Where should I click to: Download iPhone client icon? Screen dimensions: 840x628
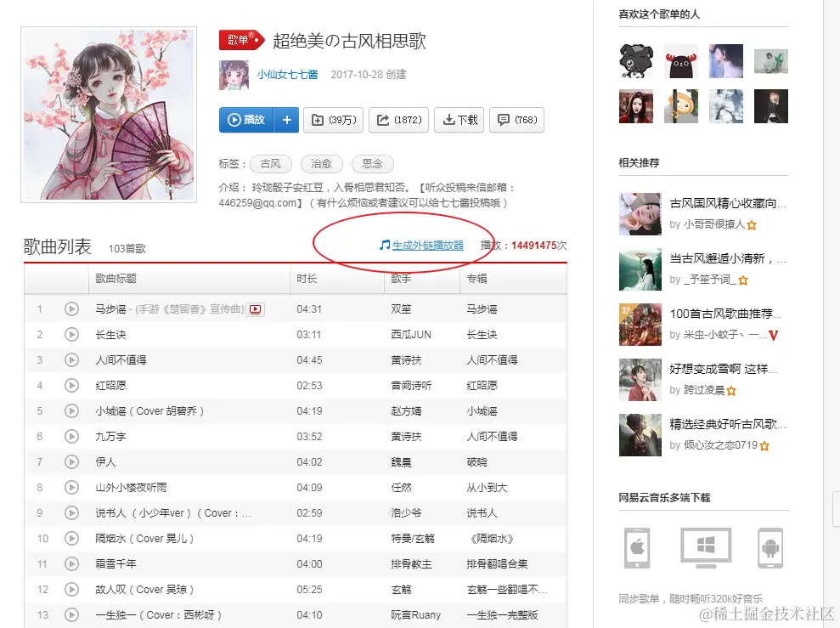tap(637, 547)
